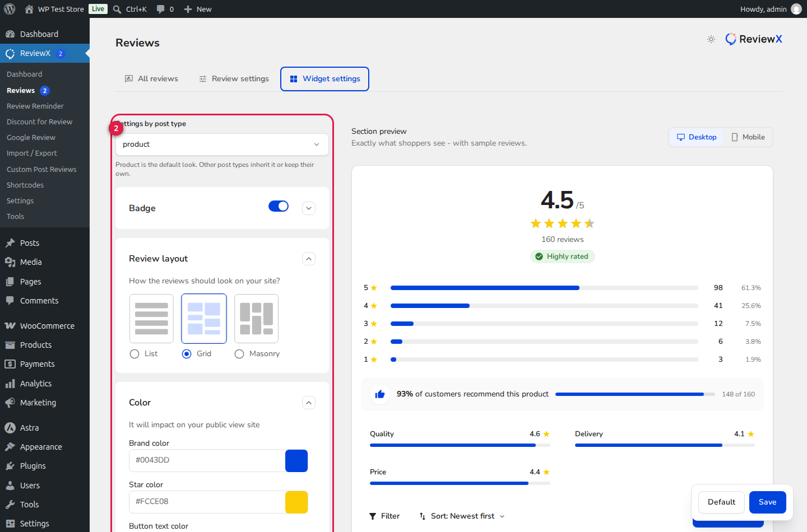Viewport: 807px width, 532px height.
Task: Click the Masonry layout thumbnail icon
Action: tap(256, 319)
